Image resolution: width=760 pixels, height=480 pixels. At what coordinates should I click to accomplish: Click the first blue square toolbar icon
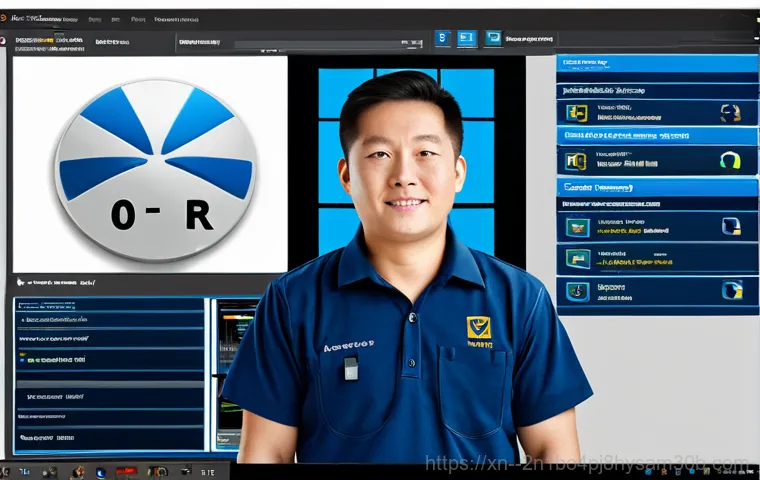tap(443, 38)
